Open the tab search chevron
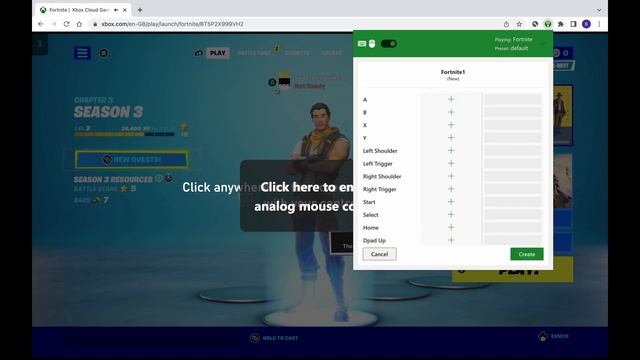The height and width of the screenshot is (360, 640). pos(599,10)
